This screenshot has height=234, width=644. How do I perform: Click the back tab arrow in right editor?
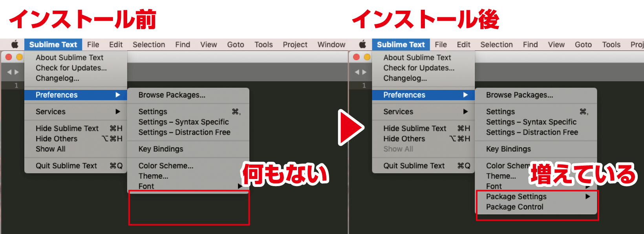tap(357, 72)
